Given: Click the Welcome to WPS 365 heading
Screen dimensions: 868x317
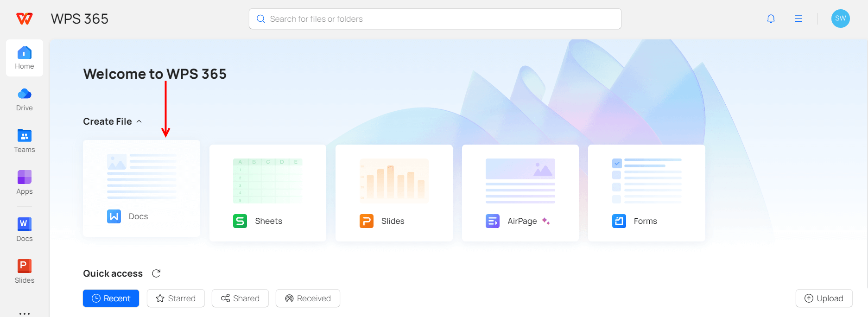Looking at the screenshot, I should [155, 74].
